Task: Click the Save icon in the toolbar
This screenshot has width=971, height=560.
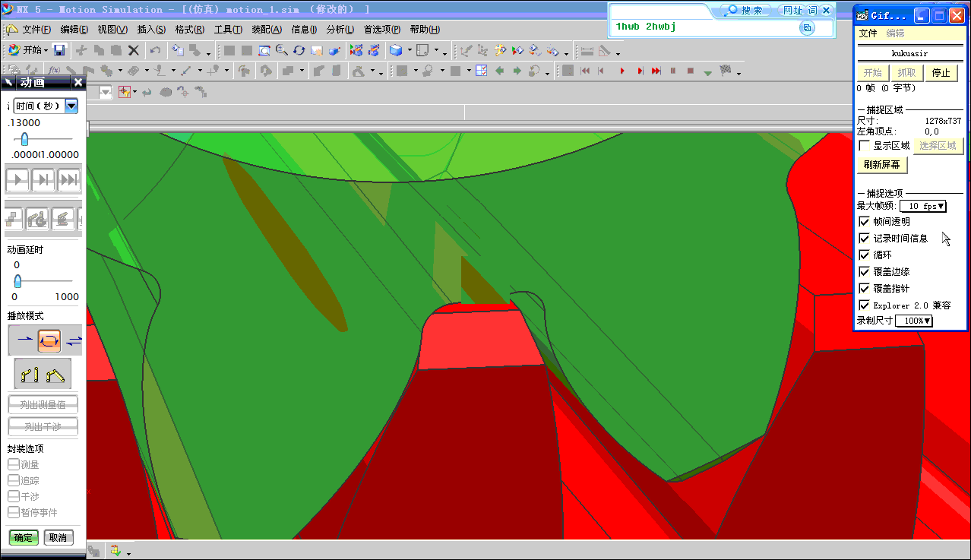Action: [59, 50]
